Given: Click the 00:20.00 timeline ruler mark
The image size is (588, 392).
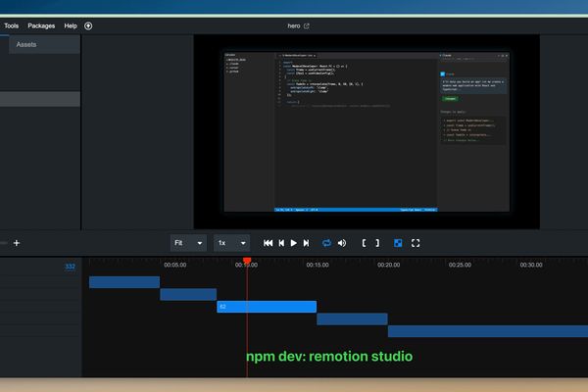Looking at the screenshot, I should tap(388, 265).
